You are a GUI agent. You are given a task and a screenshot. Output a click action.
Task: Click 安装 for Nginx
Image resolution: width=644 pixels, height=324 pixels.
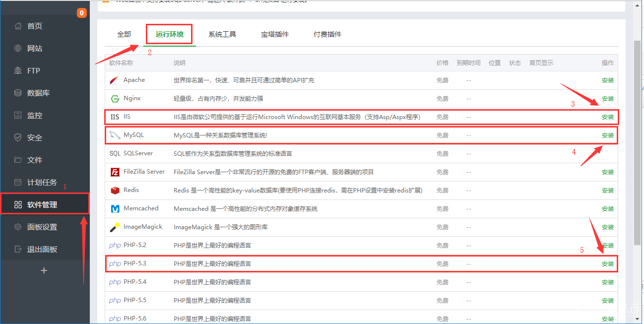608,99
